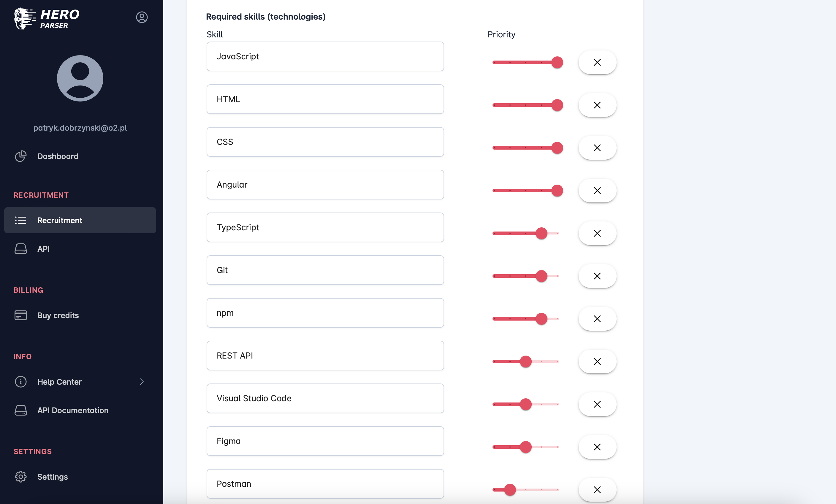Screen dimensions: 836x504
Task: Click the Help Center info icon
Action: pyautogui.click(x=21, y=381)
